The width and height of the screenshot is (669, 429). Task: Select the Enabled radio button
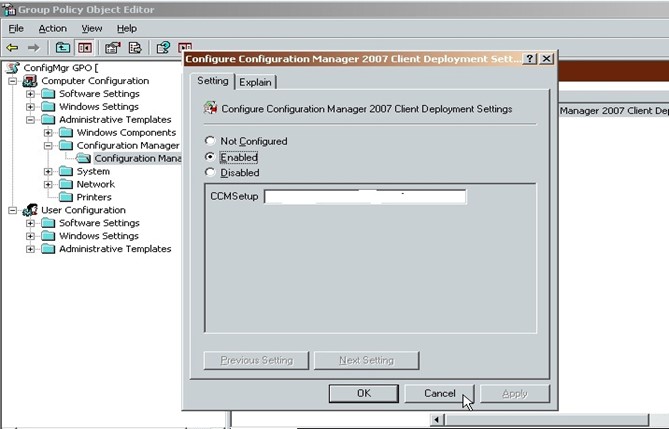click(x=210, y=157)
